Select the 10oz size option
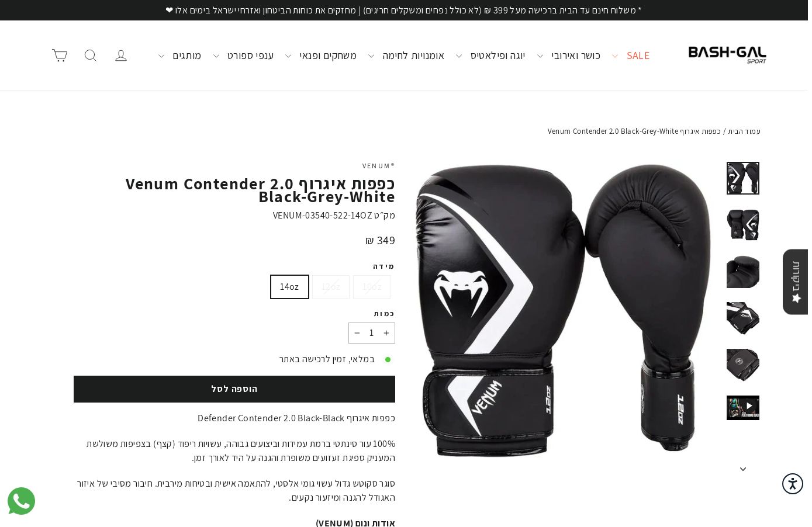 click(372, 287)
